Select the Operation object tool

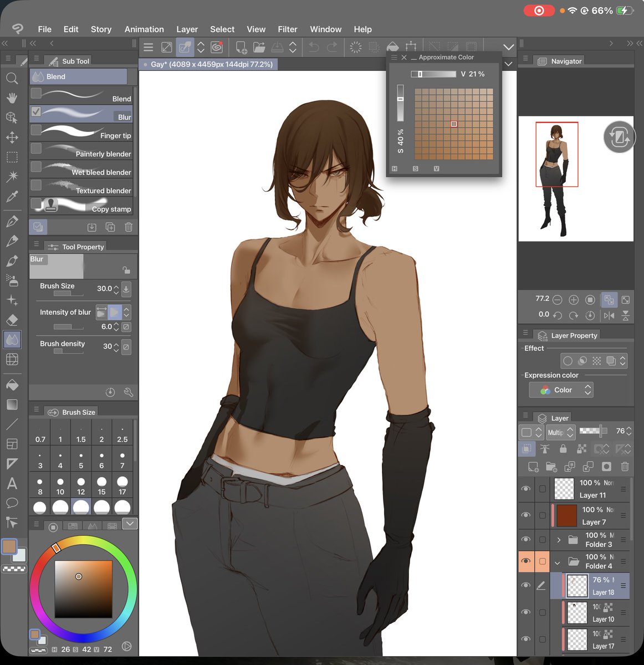[12, 117]
